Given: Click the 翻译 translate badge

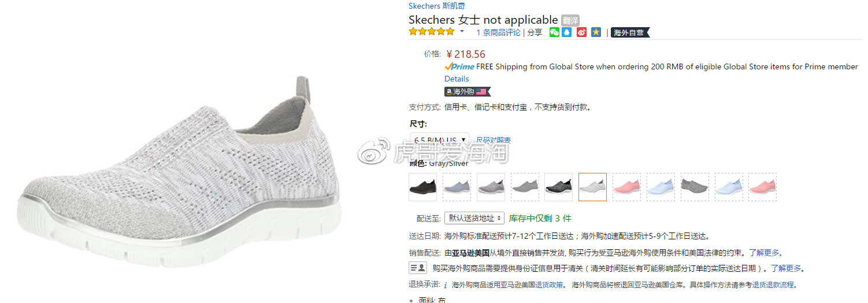Looking at the screenshot, I should 570,20.
